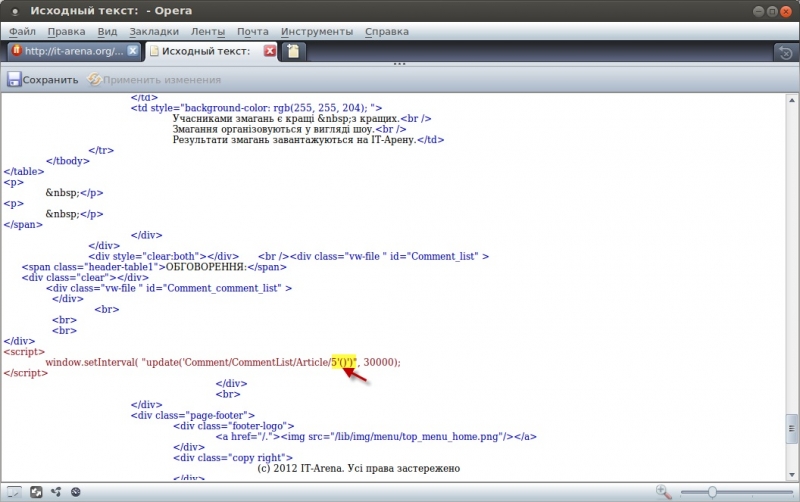The width and height of the screenshot is (800, 502).
Task: Click the </tbody> tag line
Action: point(67,161)
